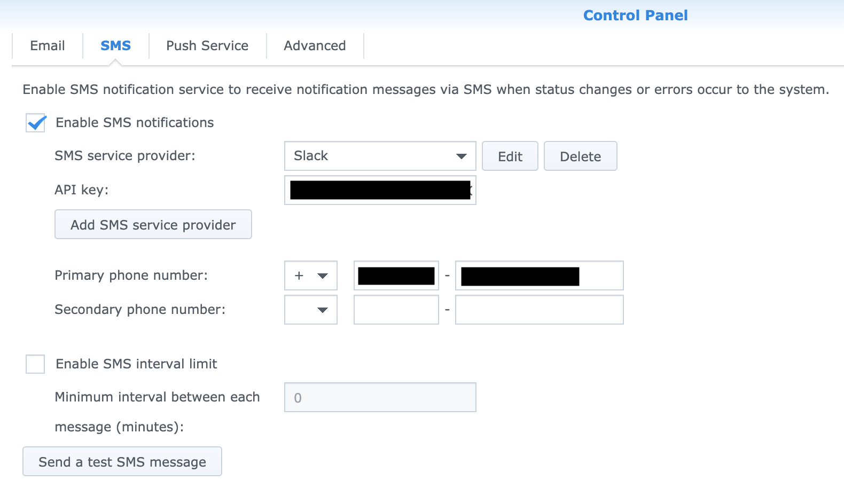Click Add SMS service provider button

153,225
